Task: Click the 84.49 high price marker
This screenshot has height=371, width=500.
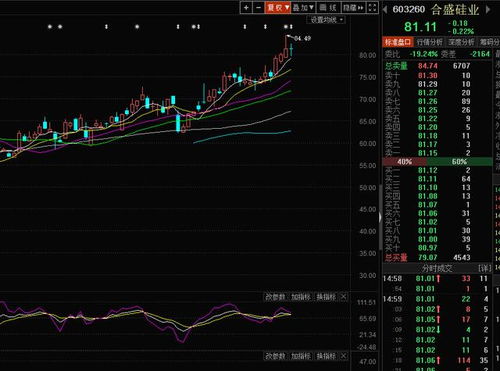Action: click(302, 38)
